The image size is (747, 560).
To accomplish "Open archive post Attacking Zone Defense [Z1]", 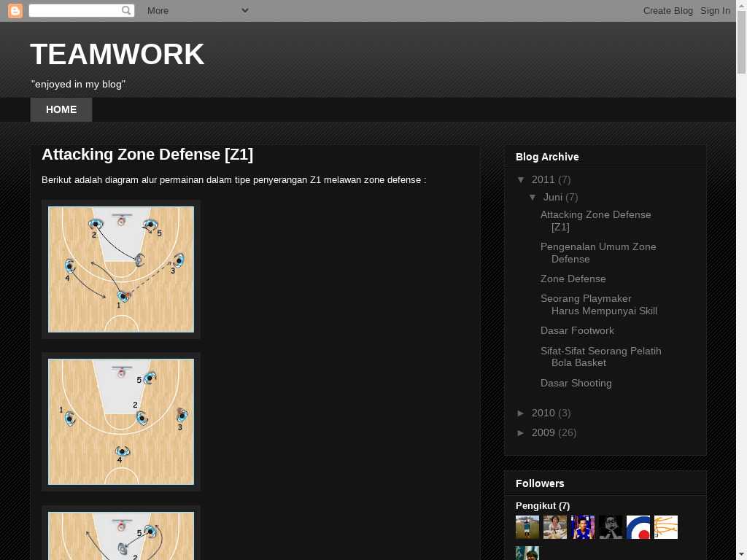I will [595, 221].
